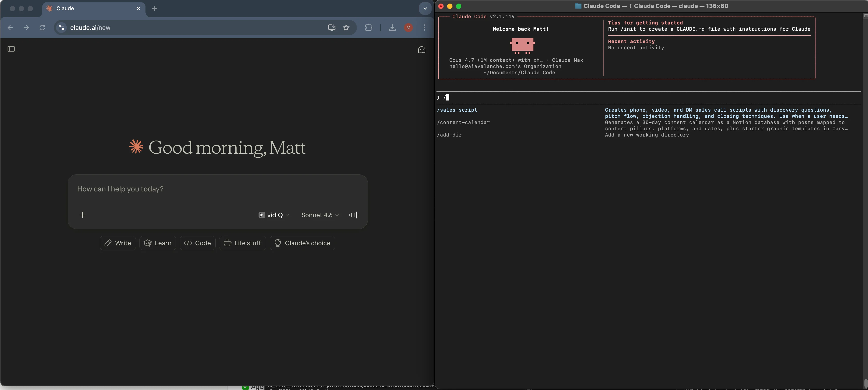This screenshot has height=390, width=868.
Task: Click the terminal prompt input line
Action: [649, 98]
